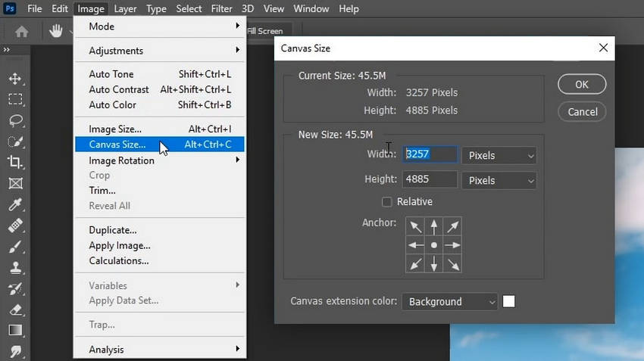This screenshot has height=361, width=644.
Task: Set anchor to bottom-left arrow
Action: pyautogui.click(x=415, y=264)
